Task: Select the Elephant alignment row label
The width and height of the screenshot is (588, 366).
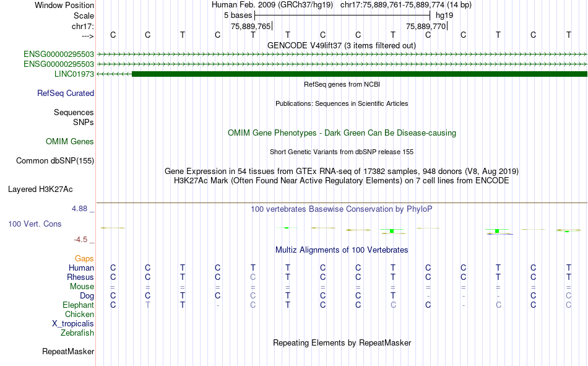Action: coord(78,305)
